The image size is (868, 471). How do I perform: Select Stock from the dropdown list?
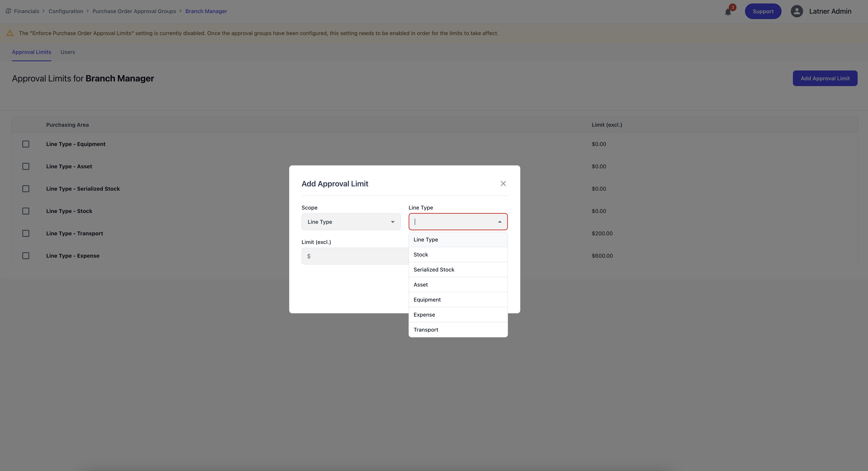pos(421,255)
